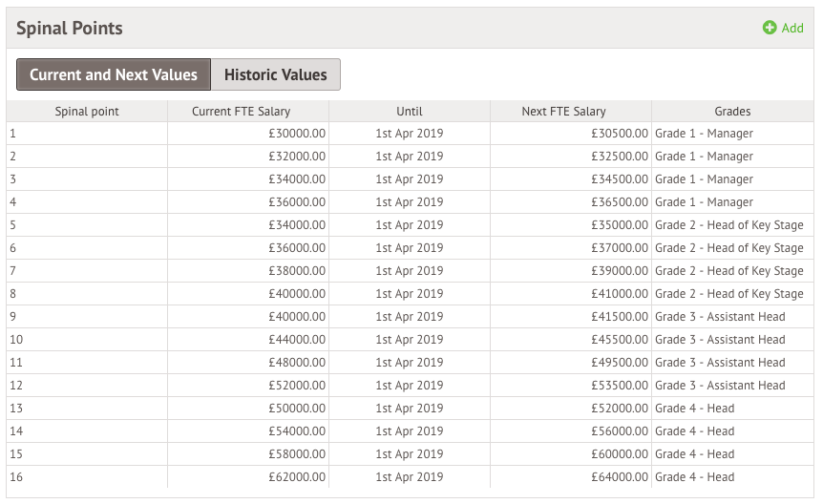
Task: Click next salary £45500.00
Action: 620,340
